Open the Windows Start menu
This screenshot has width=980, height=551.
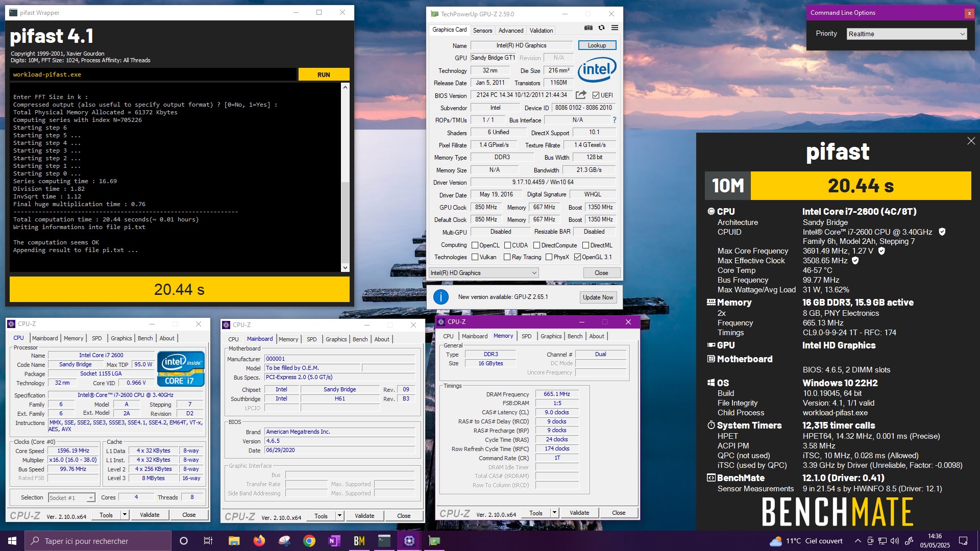coord(12,541)
